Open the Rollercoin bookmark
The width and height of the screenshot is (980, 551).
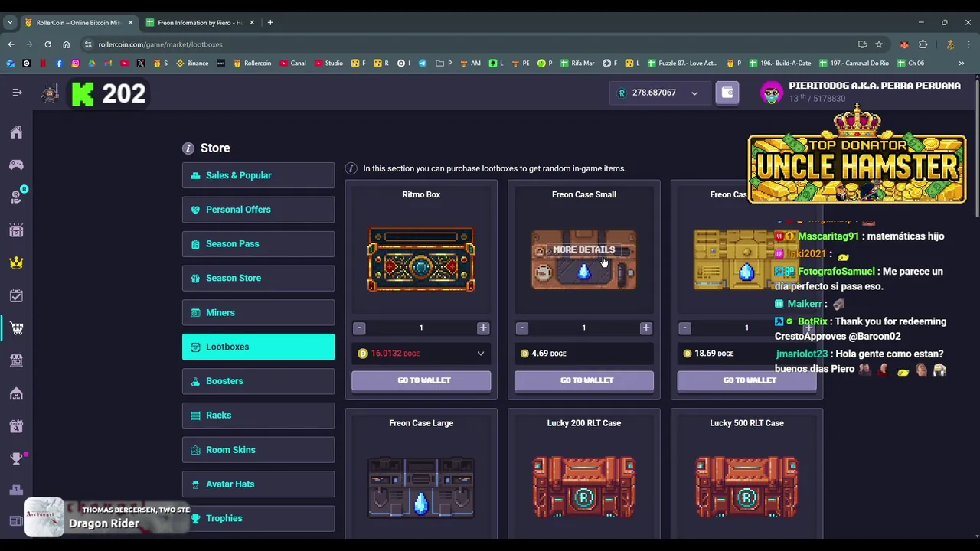pyautogui.click(x=252, y=64)
